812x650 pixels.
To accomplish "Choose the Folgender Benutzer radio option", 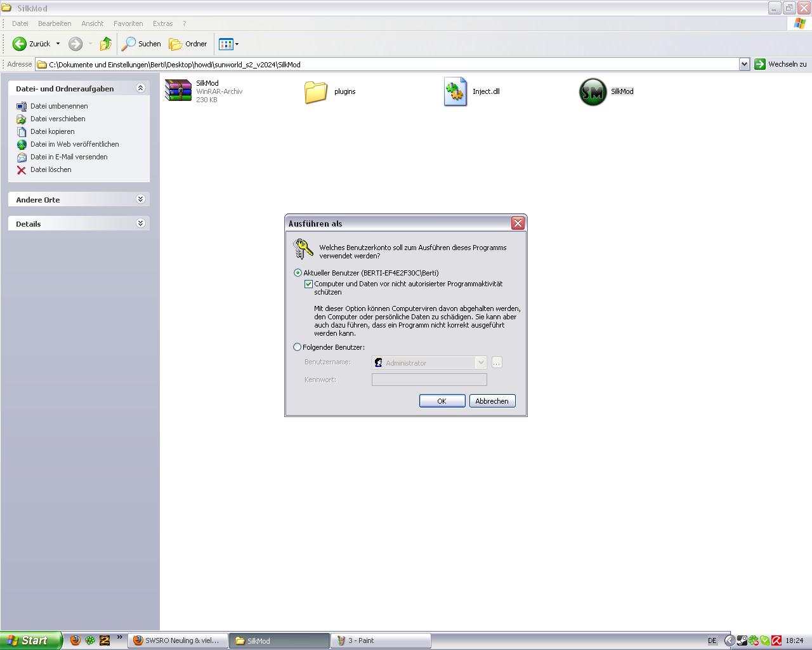I will 298,347.
